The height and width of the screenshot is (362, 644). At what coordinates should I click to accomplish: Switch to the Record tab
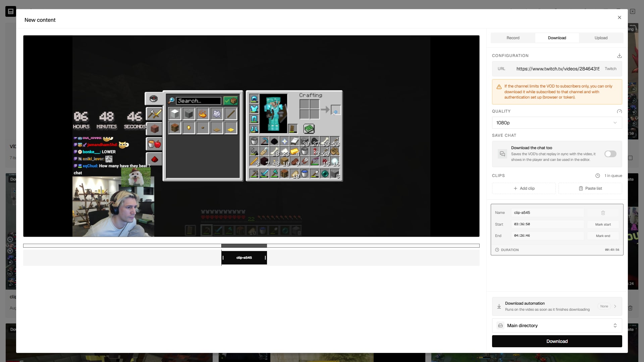pyautogui.click(x=513, y=38)
